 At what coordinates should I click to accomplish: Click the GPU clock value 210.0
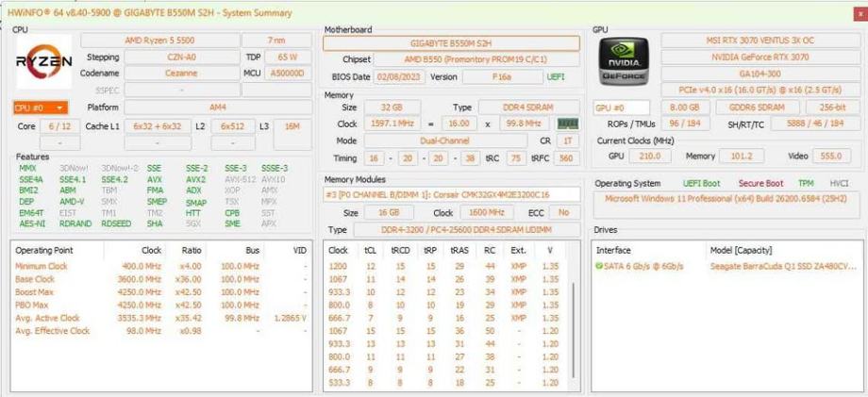pos(650,157)
